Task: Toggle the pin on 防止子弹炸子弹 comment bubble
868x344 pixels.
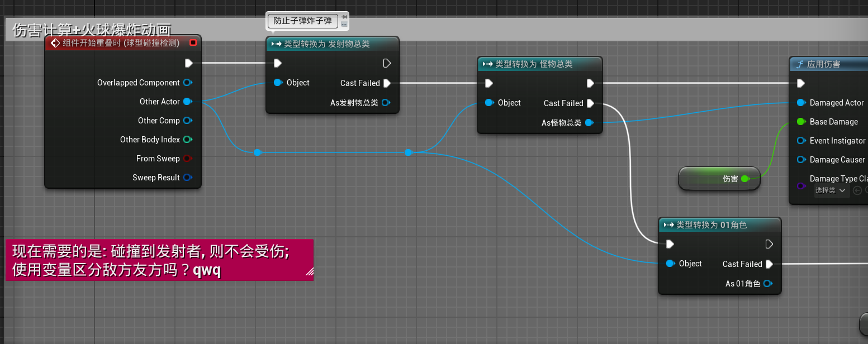Action: 344,17
